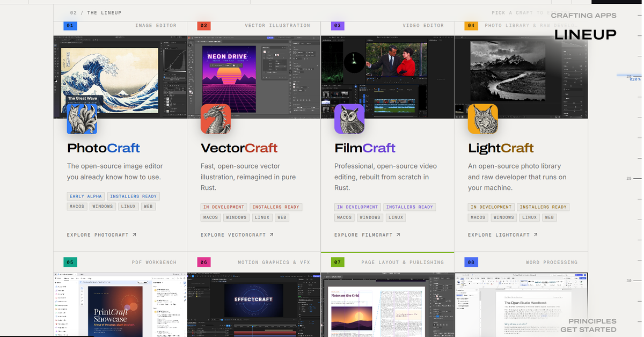The image size is (644, 337).
Task: Click the green 07 number badge
Action: point(338,262)
